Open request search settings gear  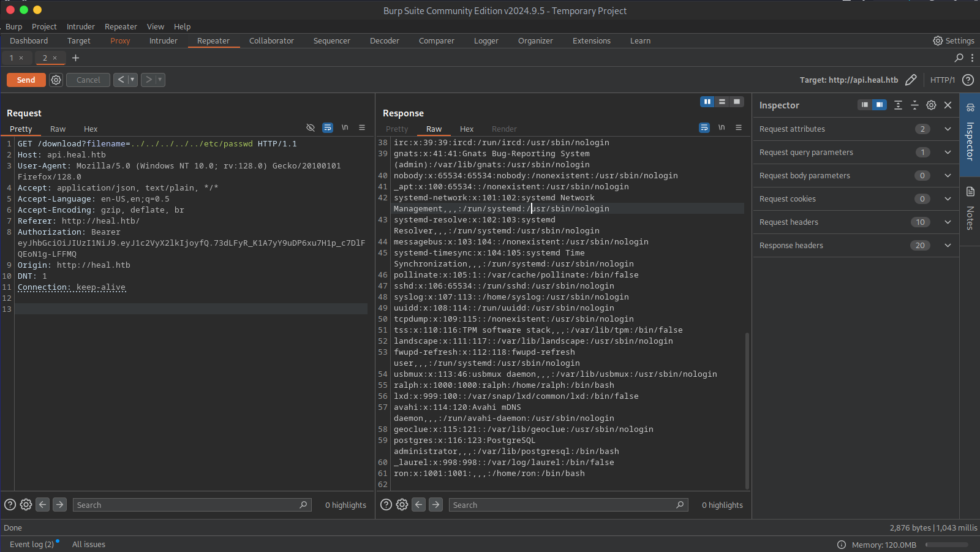(x=26, y=505)
